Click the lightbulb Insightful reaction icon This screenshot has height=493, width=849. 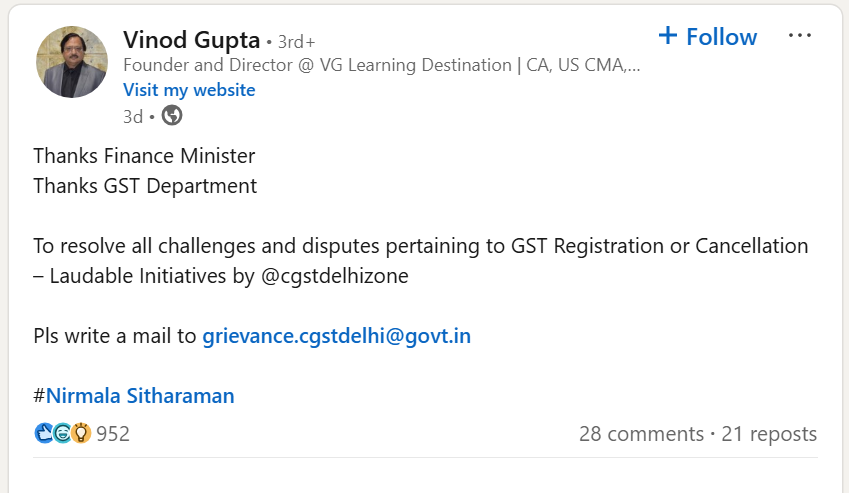coord(80,433)
